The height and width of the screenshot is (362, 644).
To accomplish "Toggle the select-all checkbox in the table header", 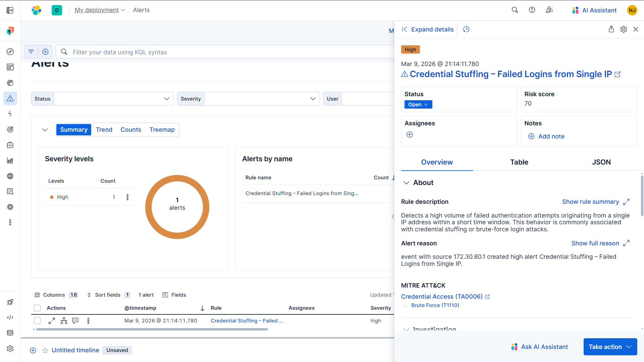I will point(37,308).
